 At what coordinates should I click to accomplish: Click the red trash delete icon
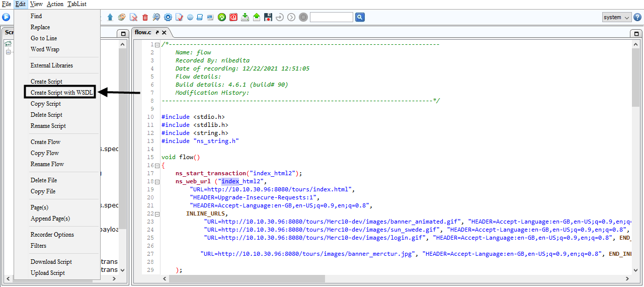[145, 17]
